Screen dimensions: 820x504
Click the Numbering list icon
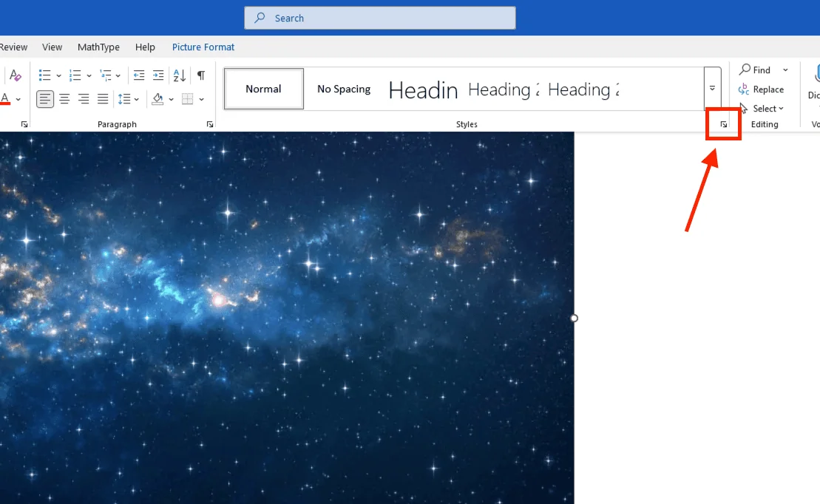point(75,75)
